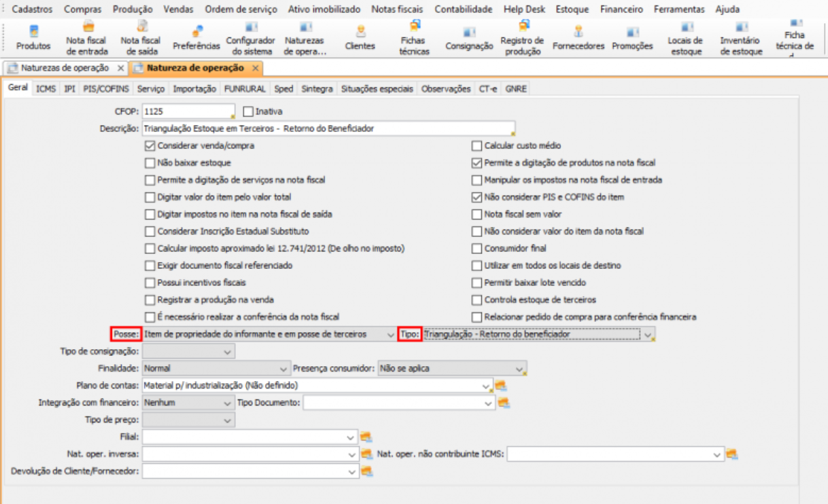Open Inventário de estoque from toolbar
The height and width of the screenshot is (504, 828).
(x=741, y=38)
